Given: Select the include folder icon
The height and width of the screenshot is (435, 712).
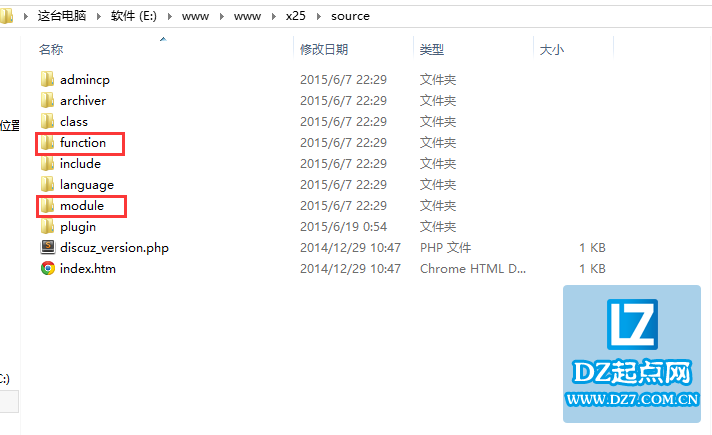Looking at the screenshot, I should pyautogui.click(x=47, y=163).
